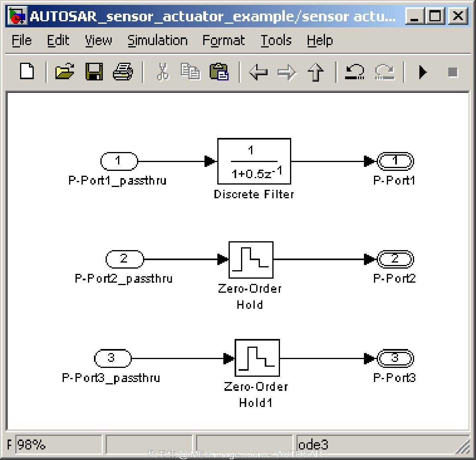Paste from clipboard
The height and width of the screenshot is (460, 476).
coord(220,72)
